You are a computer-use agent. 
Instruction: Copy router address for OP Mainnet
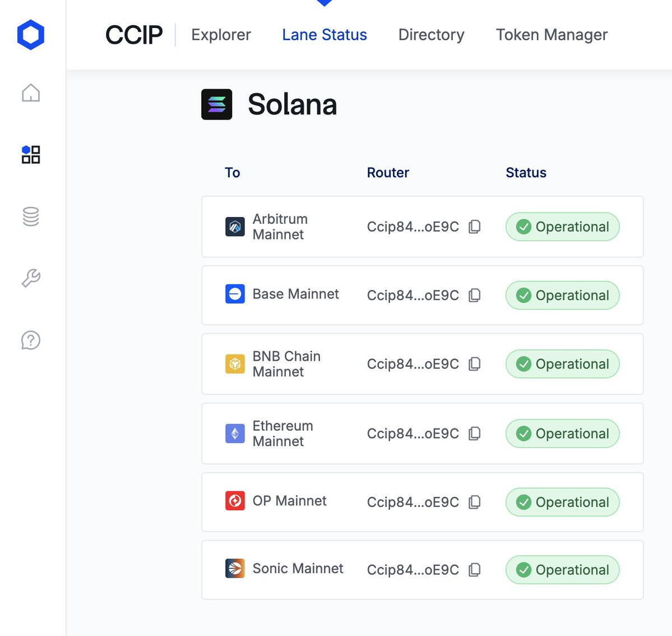click(474, 502)
